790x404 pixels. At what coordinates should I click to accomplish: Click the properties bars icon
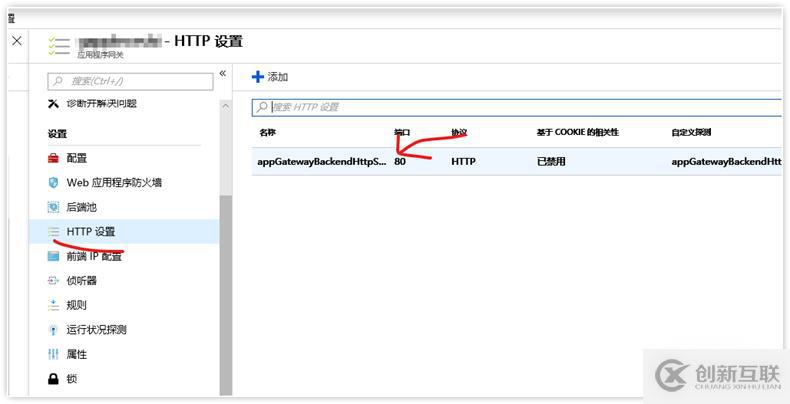coord(53,355)
